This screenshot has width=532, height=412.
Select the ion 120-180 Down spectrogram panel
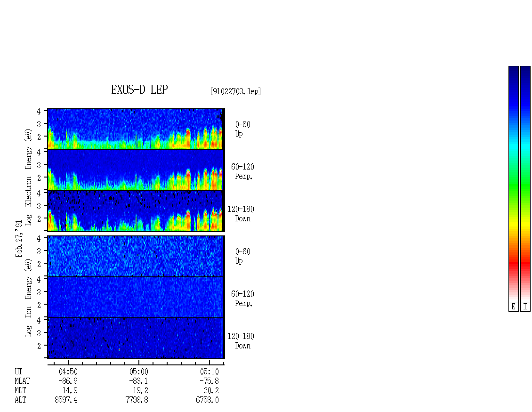coord(136,339)
